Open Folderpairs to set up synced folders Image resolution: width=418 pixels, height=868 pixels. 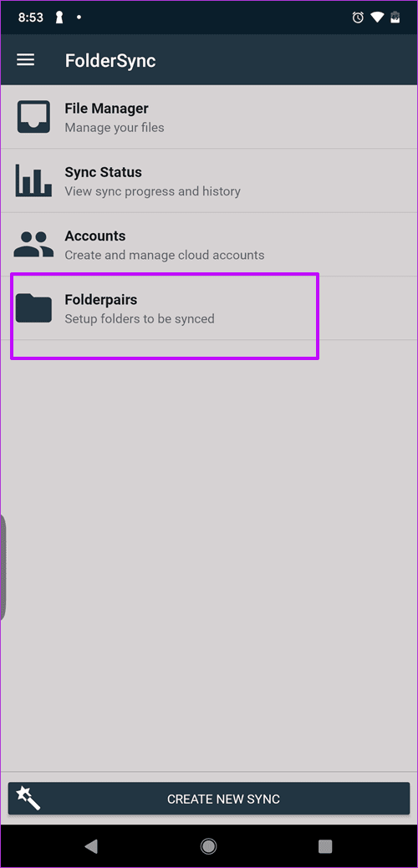(x=209, y=307)
